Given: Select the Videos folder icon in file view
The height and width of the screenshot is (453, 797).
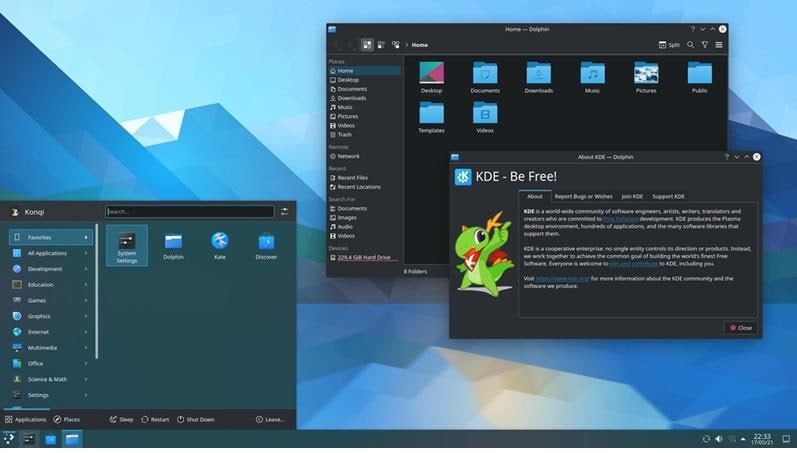Looking at the screenshot, I should click(485, 117).
